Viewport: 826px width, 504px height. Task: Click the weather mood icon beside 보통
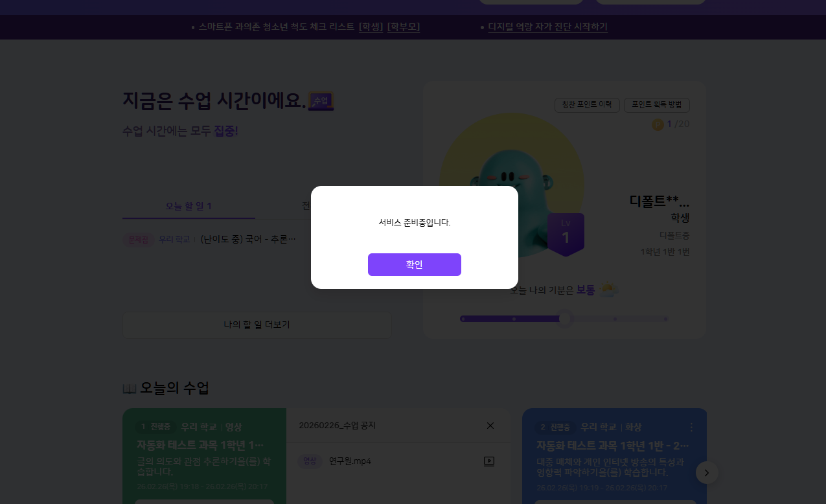tap(608, 290)
